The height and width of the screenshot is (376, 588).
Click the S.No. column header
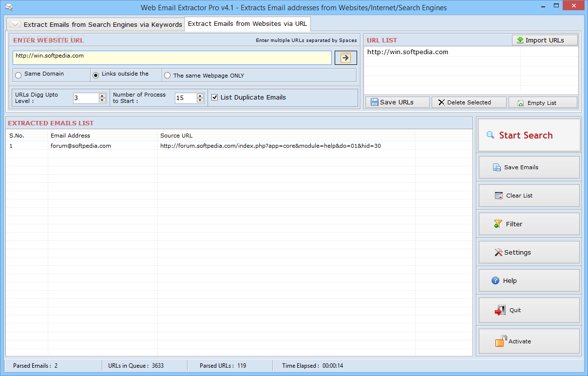click(27, 136)
